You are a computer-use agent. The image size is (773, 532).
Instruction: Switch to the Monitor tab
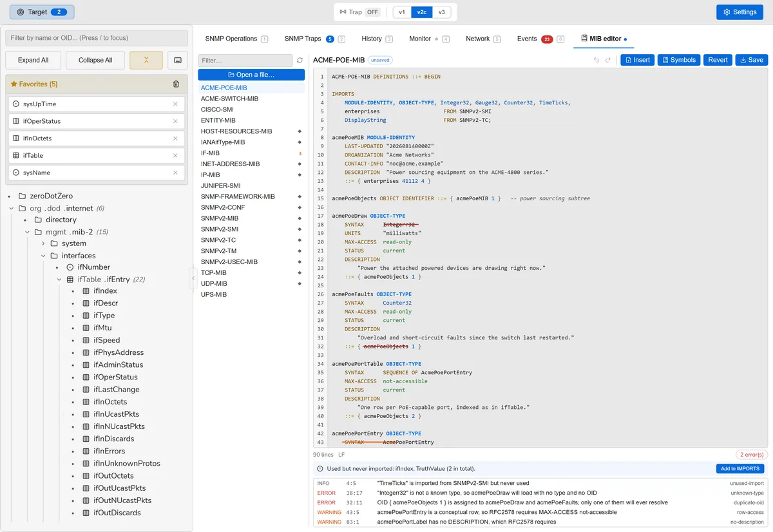(x=429, y=39)
